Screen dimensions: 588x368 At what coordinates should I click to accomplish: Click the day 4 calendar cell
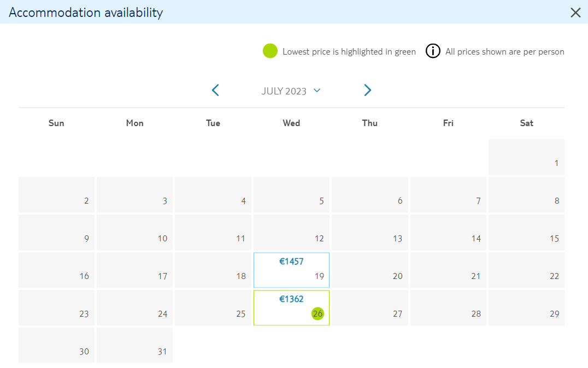pos(213,195)
